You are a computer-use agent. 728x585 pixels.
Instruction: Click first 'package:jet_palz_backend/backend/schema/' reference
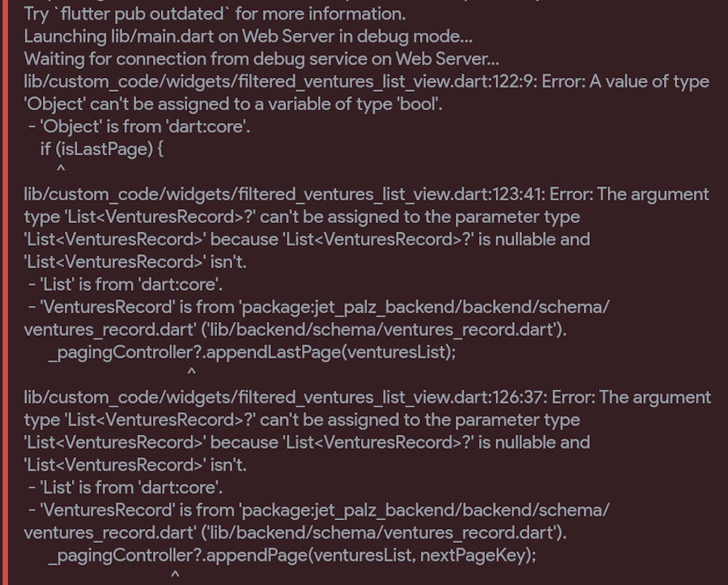[425, 307]
